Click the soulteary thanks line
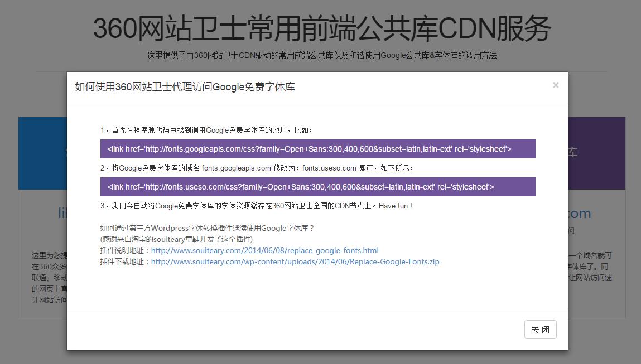 point(177,239)
